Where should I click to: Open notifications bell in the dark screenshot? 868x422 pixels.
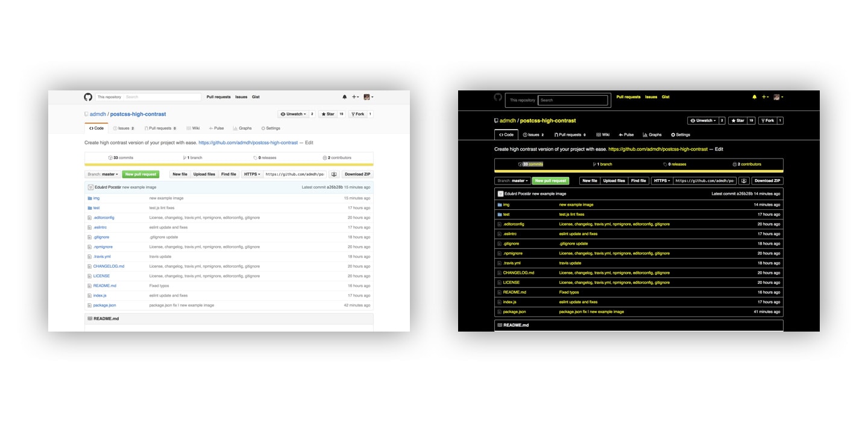755,97
